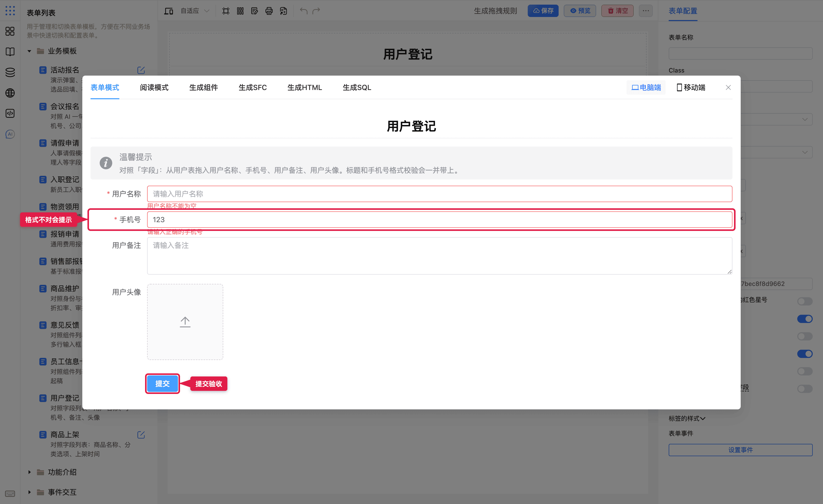
Task: Click the 预览 preview button
Action: click(580, 11)
